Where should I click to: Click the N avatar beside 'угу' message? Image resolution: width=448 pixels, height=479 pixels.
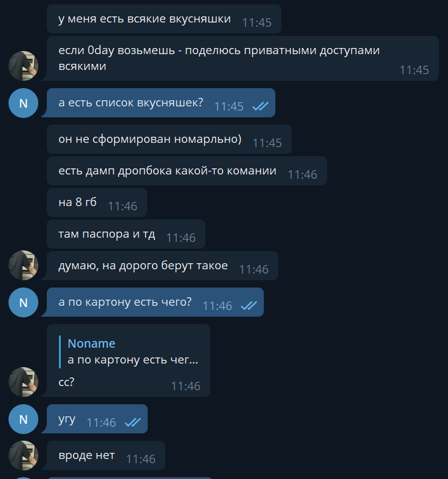(23, 419)
